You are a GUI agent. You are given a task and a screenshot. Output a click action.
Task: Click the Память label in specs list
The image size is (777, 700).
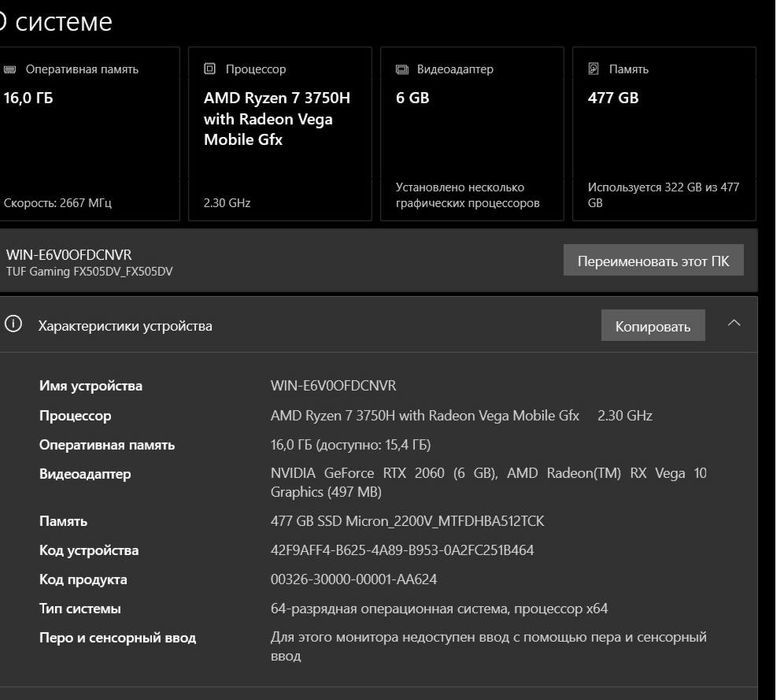click(x=63, y=521)
